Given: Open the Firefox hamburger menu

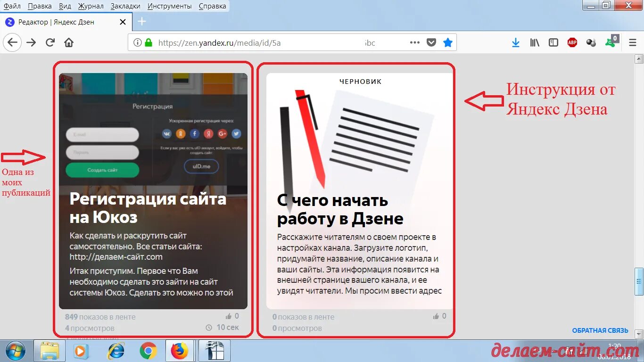Looking at the screenshot, I should [633, 42].
